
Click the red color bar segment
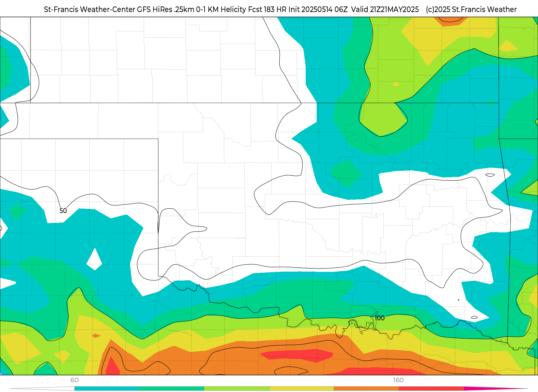point(431,389)
